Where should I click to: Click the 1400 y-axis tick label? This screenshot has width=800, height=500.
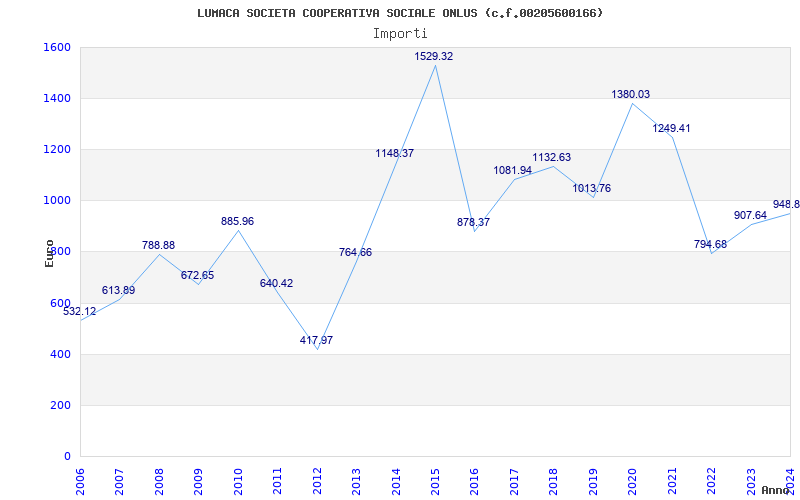tap(58, 98)
